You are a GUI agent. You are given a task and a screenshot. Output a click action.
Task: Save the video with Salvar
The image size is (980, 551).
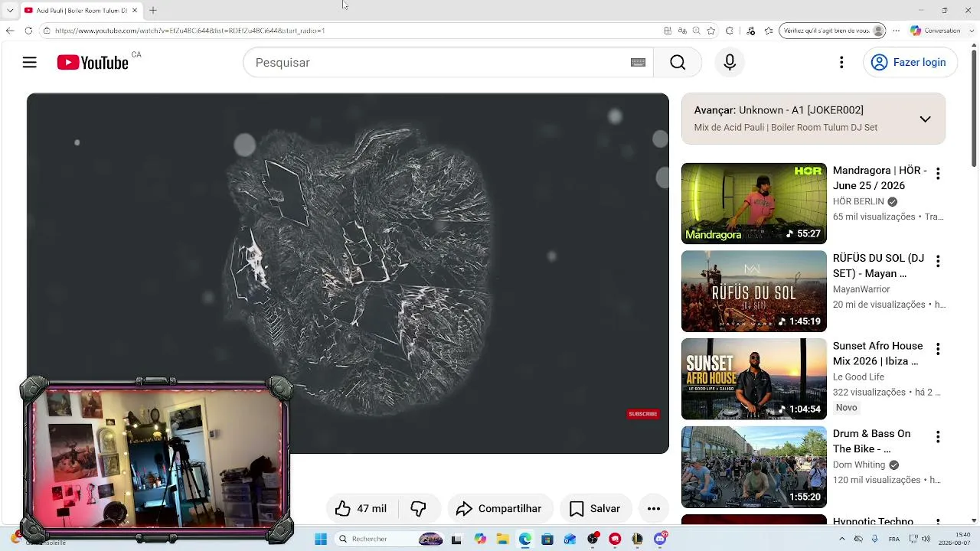595,509
